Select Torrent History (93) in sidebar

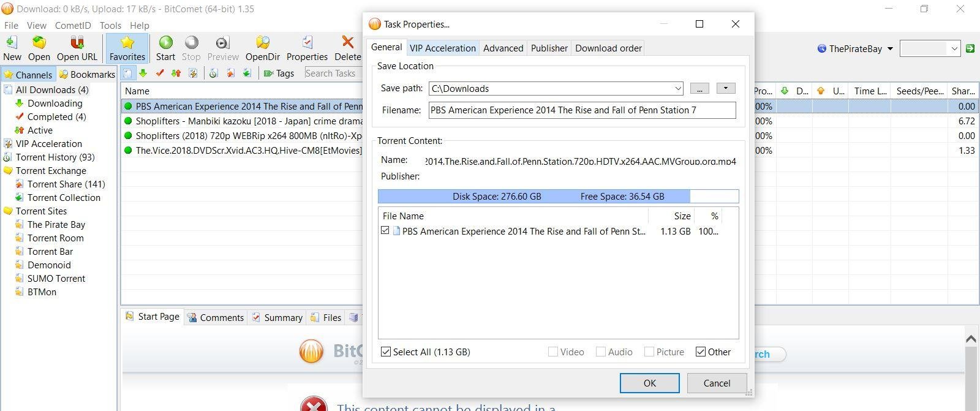tap(55, 157)
